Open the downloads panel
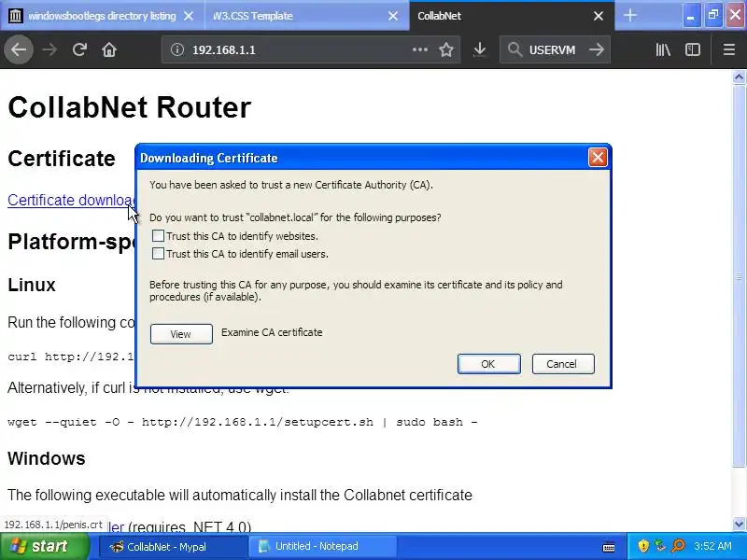 tap(480, 49)
